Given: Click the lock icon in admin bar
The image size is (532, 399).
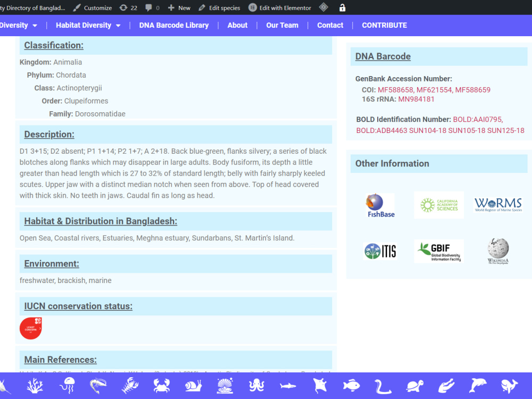Looking at the screenshot, I should point(342,7).
